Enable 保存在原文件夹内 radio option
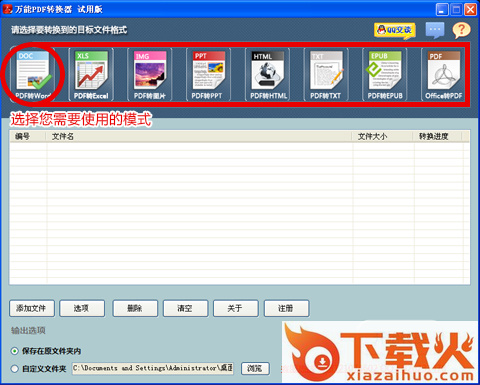The height and width of the screenshot is (385, 480). coord(15,351)
